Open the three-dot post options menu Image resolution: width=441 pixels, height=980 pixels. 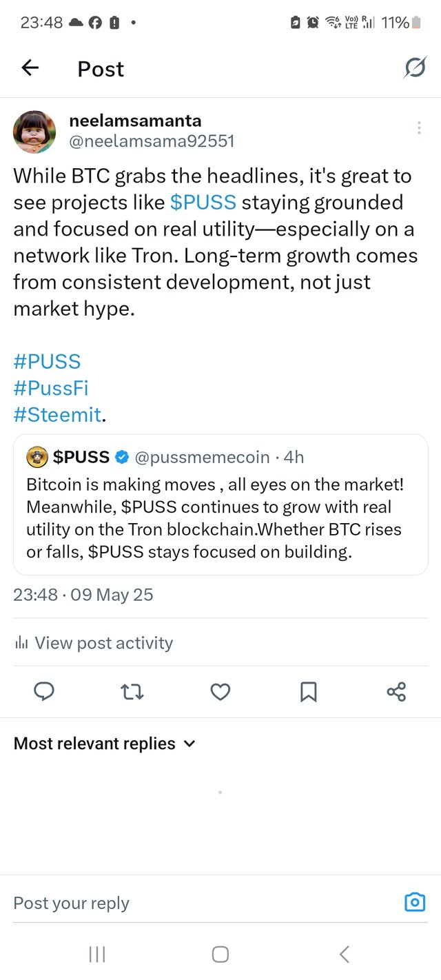pyautogui.click(x=419, y=128)
